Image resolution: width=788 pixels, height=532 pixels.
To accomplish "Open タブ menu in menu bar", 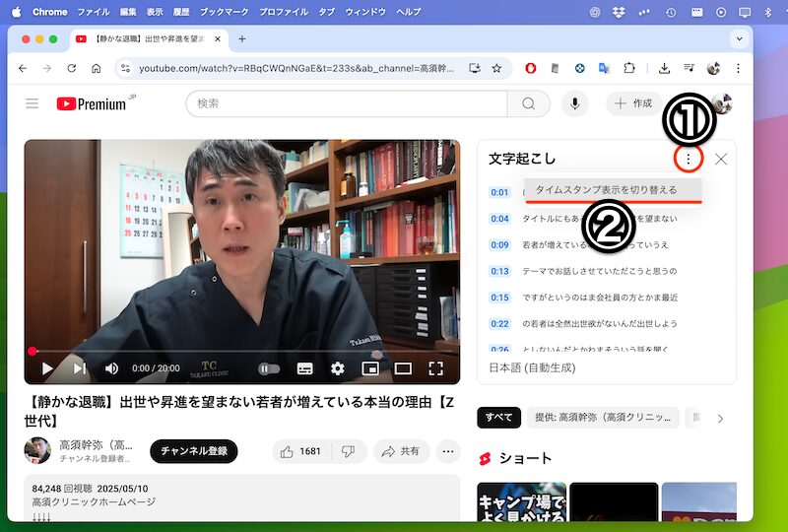I will (x=327, y=12).
